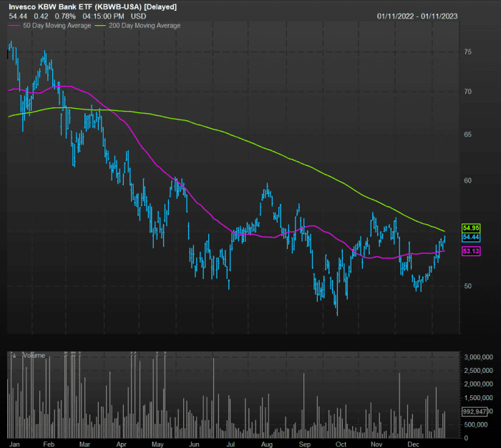Click the 992,947 volume value tag
Image resolution: width=501 pixels, height=448 pixels.
[x=475, y=412]
